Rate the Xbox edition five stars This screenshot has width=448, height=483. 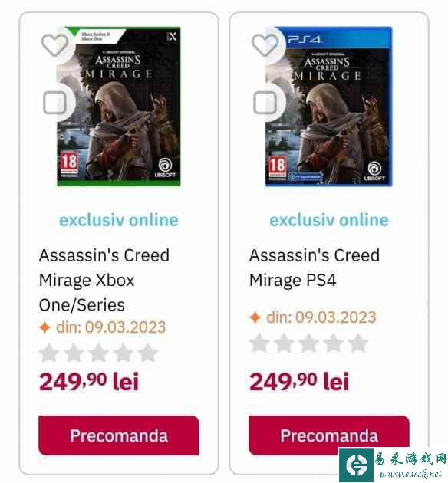[x=147, y=353]
